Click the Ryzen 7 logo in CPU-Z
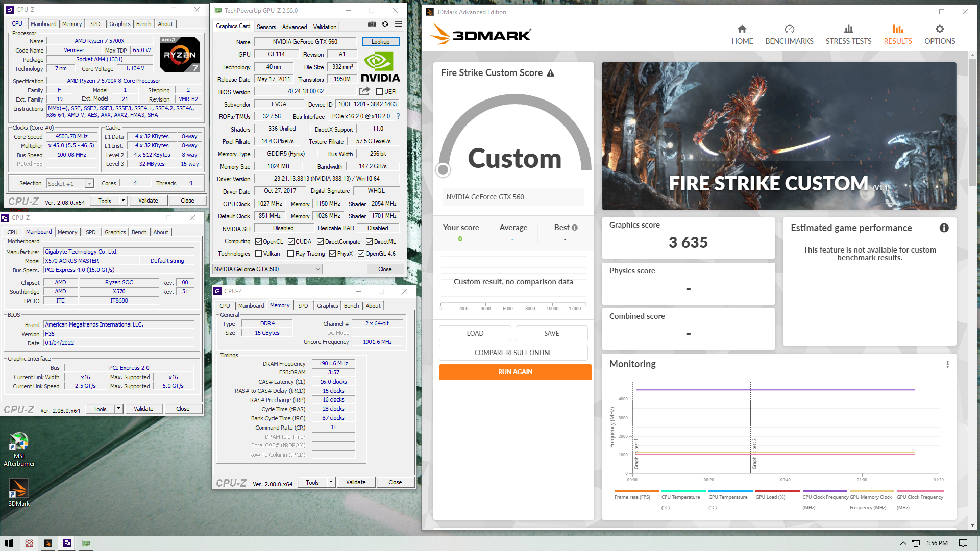Viewport: 980px width, 551px height. click(x=180, y=54)
